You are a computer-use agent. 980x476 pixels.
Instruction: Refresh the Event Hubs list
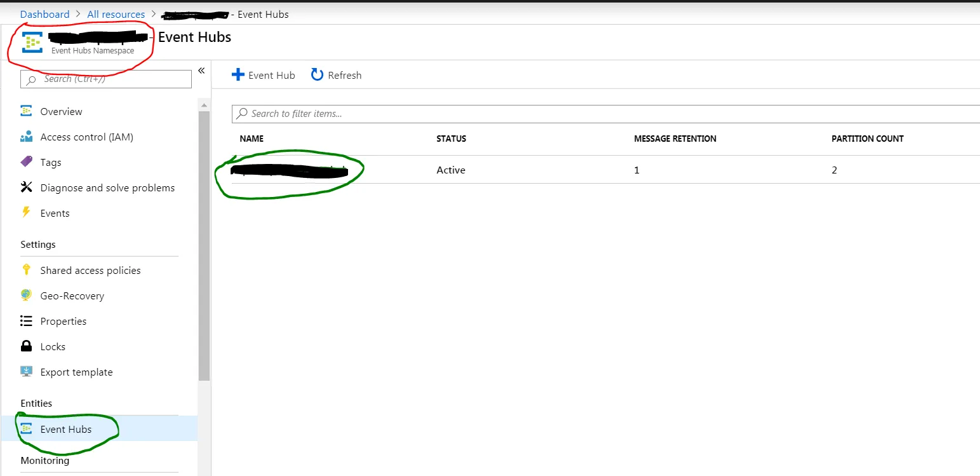(336, 75)
